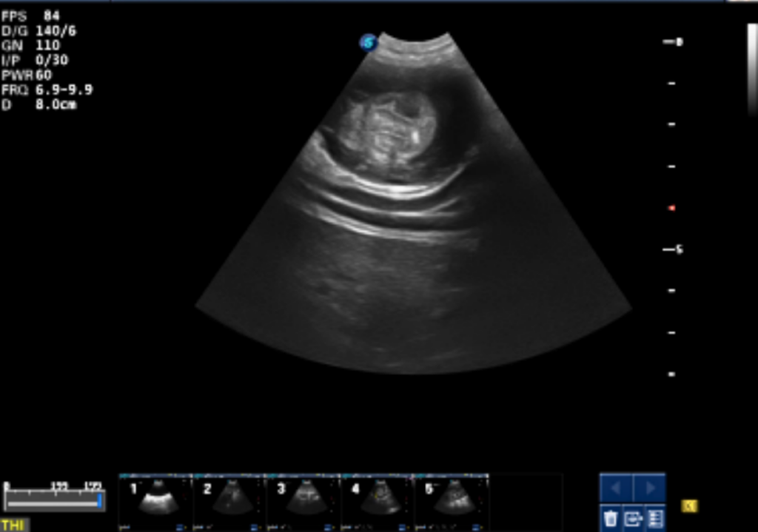Click the trash delete icon
Screen dimensions: 758x532
(610, 519)
